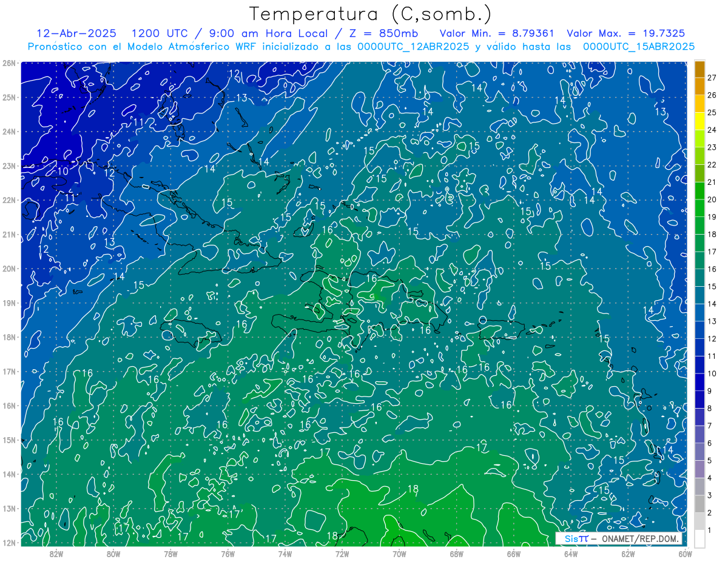728x562 pixels.
Task: Click the 24N latitude axis label
Action: (8, 132)
